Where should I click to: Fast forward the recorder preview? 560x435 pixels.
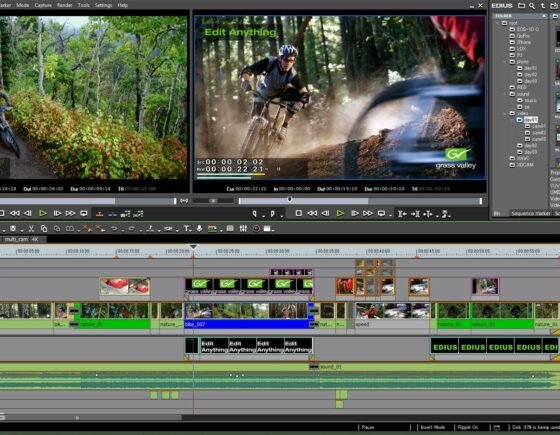368,213
